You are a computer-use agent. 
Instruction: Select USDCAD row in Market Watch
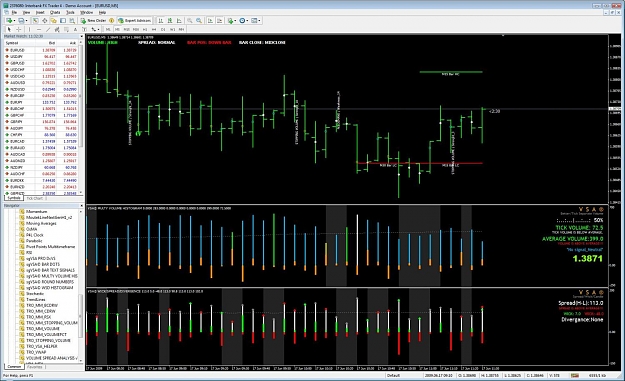pos(42,76)
